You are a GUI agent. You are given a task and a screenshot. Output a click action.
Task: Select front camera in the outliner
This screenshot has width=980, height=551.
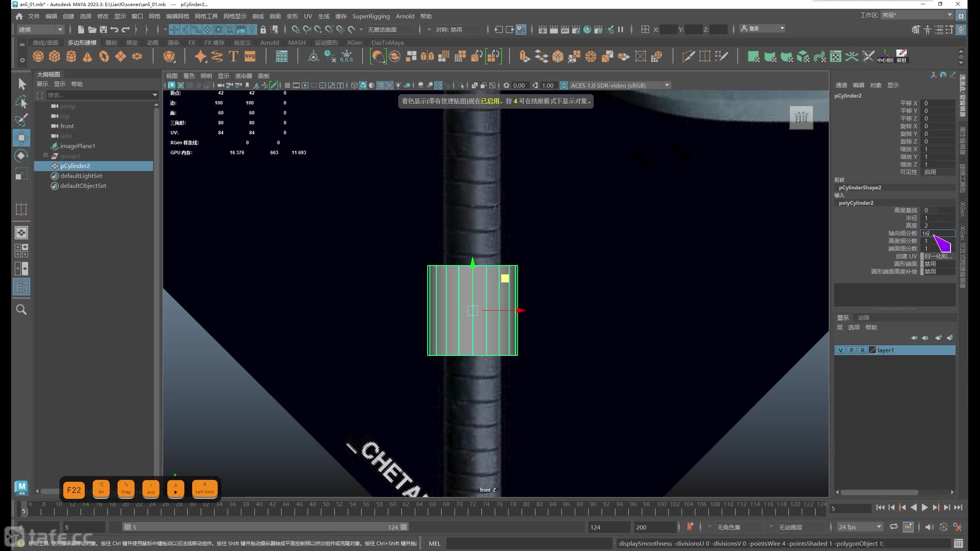(x=67, y=126)
